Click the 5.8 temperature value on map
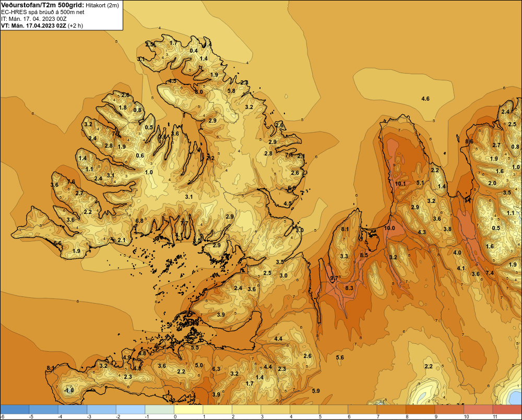 pyautogui.click(x=231, y=91)
